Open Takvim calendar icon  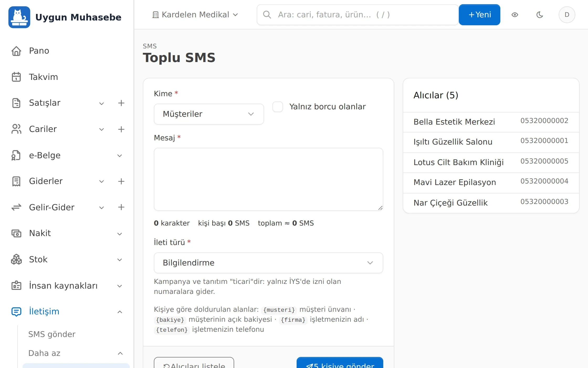coord(16,77)
